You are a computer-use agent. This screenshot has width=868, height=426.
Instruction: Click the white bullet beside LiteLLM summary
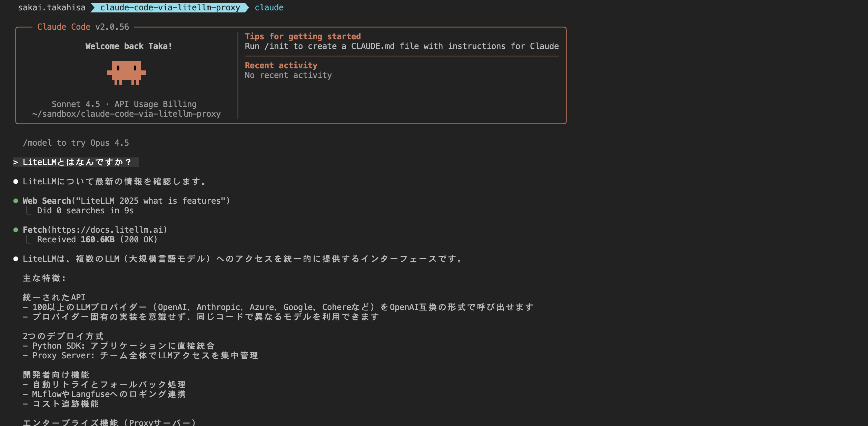click(x=15, y=259)
